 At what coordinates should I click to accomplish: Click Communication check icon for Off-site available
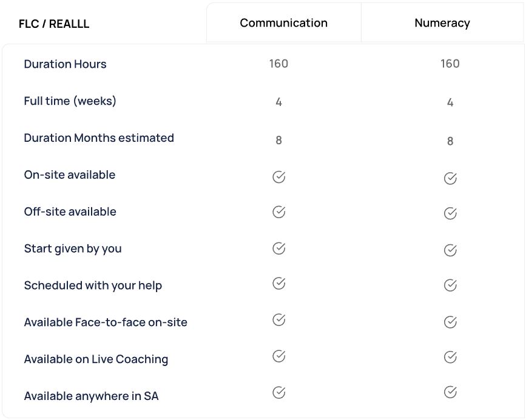click(278, 212)
